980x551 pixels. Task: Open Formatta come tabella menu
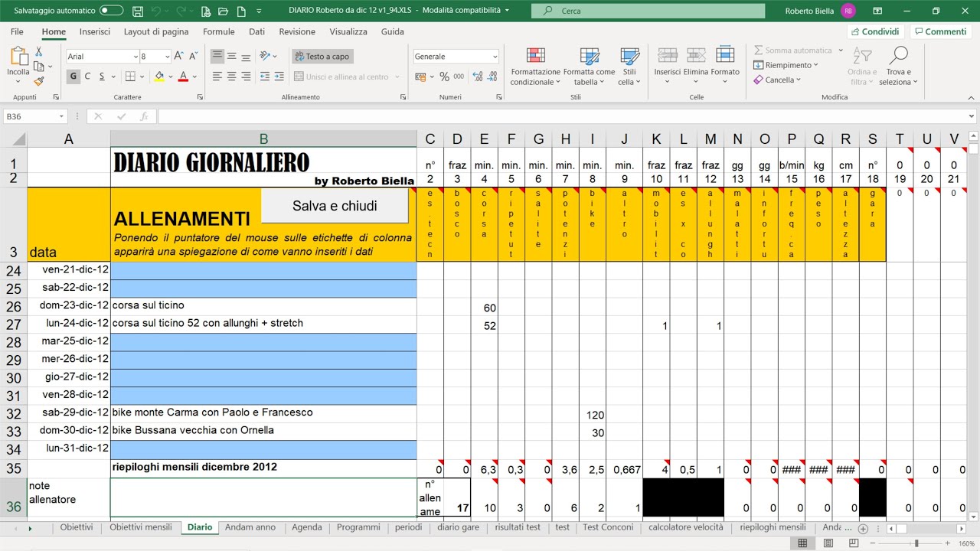coord(589,67)
